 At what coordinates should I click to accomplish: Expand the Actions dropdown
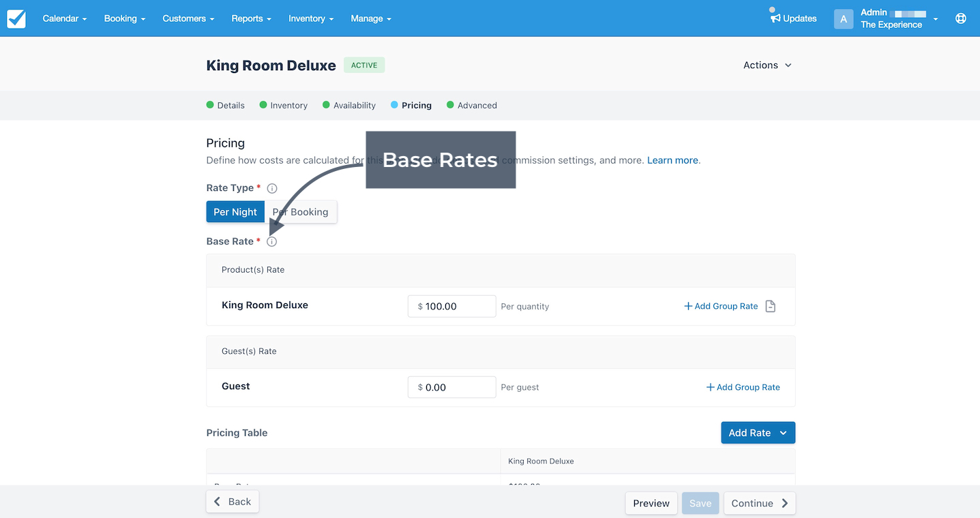767,65
